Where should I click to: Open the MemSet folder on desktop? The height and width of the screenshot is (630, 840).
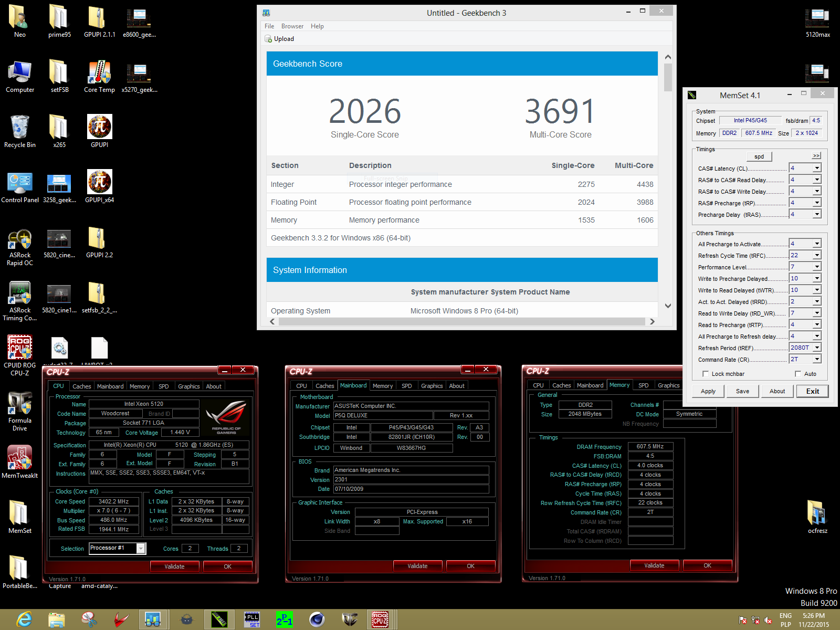click(x=20, y=517)
